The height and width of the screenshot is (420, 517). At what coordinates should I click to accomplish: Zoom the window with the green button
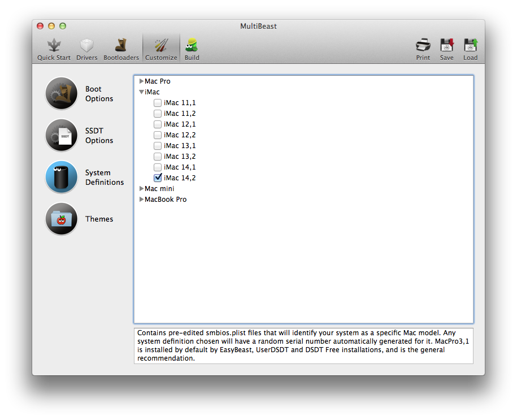click(63, 26)
